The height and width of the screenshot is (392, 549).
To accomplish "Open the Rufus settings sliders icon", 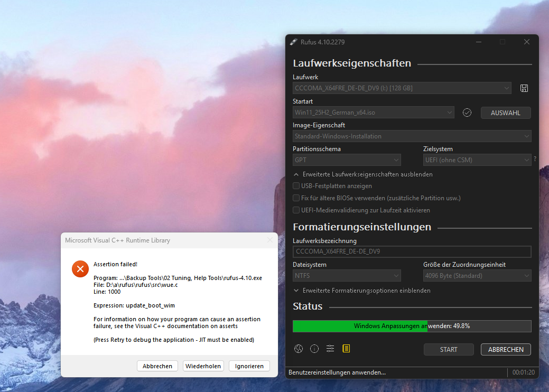I will 330,349.
